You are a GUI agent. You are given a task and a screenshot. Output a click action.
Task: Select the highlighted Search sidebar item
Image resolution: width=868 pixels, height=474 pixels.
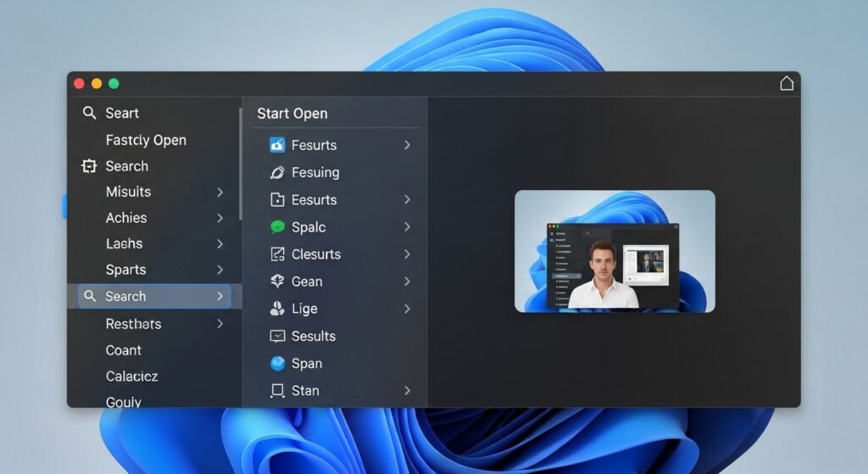pos(153,296)
